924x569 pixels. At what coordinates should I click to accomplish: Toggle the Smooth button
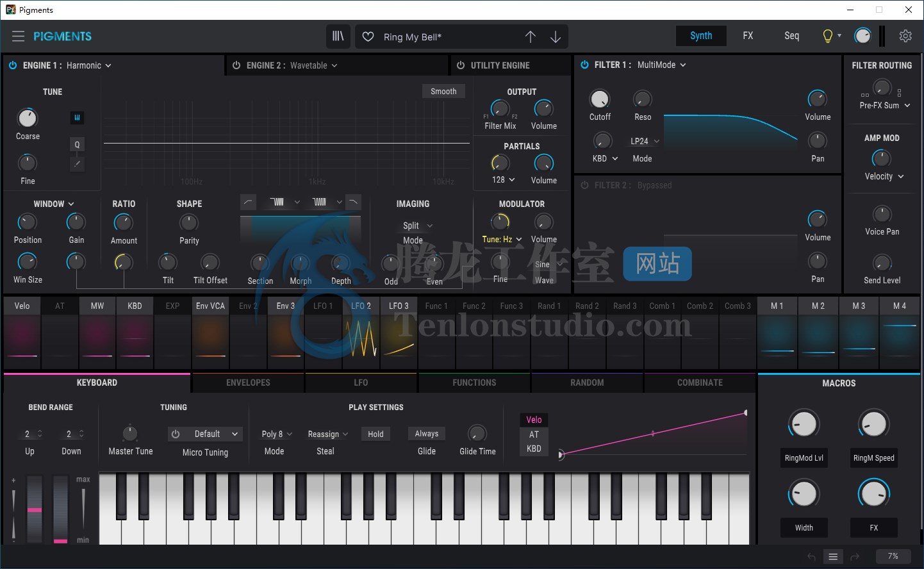point(443,91)
